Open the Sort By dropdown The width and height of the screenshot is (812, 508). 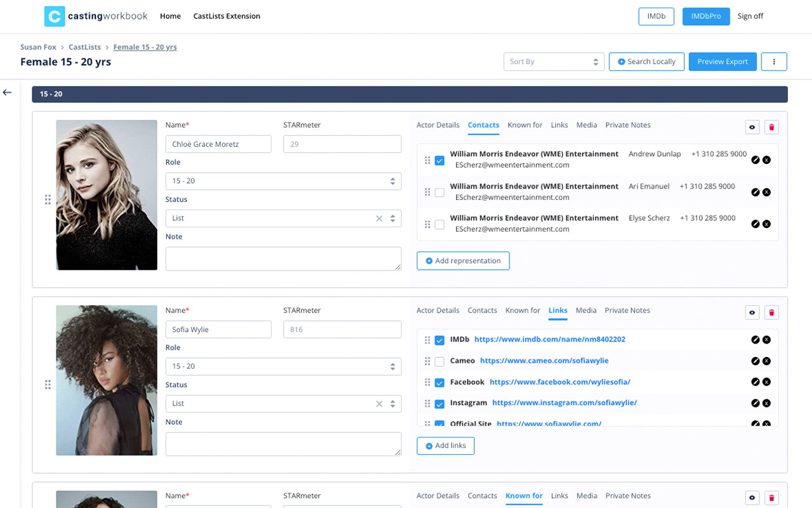click(554, 62)
